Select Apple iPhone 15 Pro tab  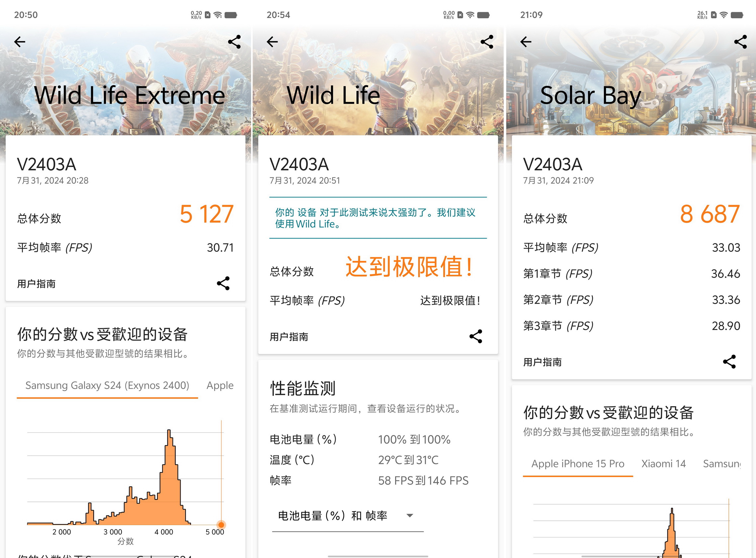click(578, 464)
